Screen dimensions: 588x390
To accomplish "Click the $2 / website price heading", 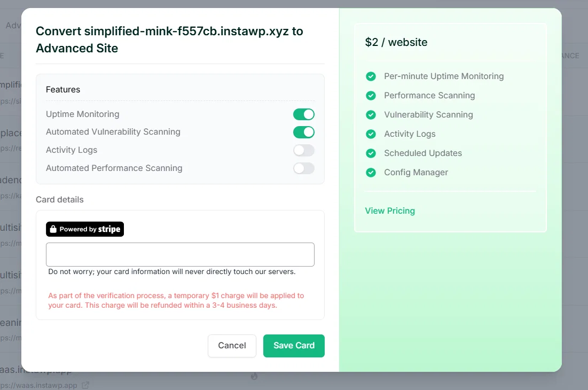I will pyautogui.click(x=396, y=42).
